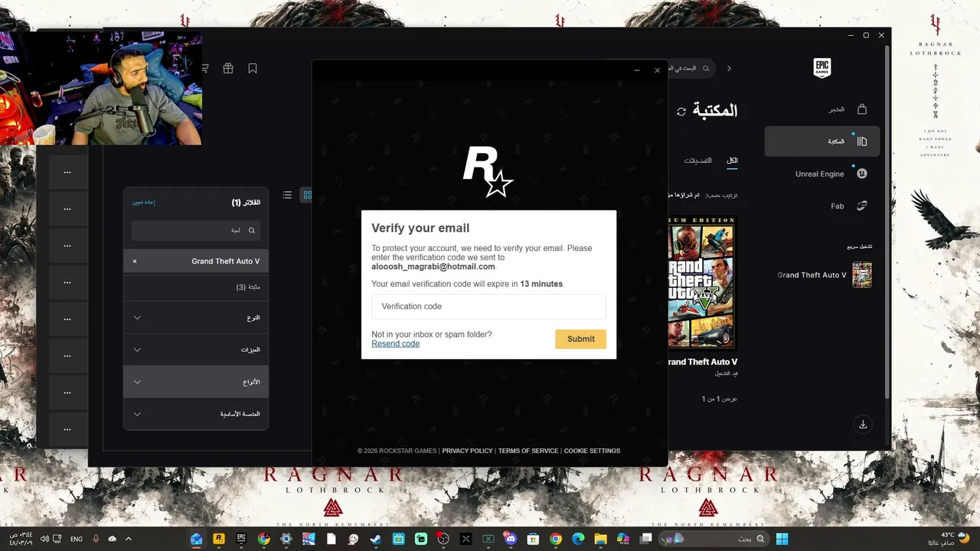The image size is (980, 551).
Task: Close the Rockstar verification window
Action: pyautogui.click(x=657, y=70)
